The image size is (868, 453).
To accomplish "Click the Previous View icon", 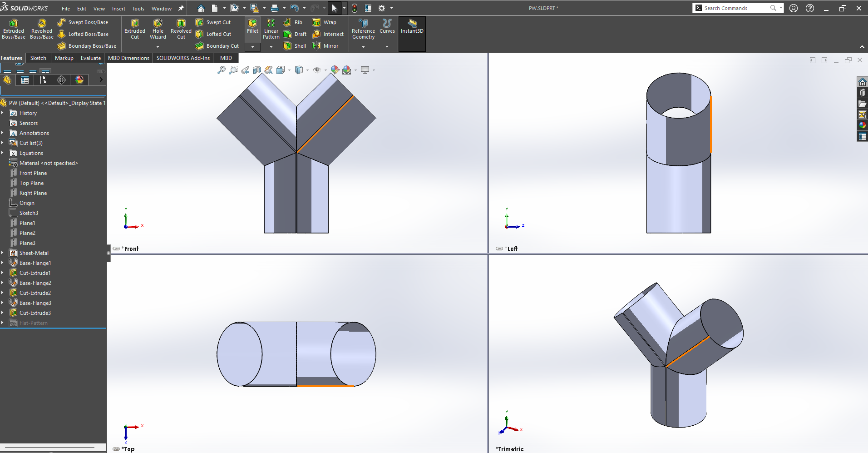I will 245,70.
